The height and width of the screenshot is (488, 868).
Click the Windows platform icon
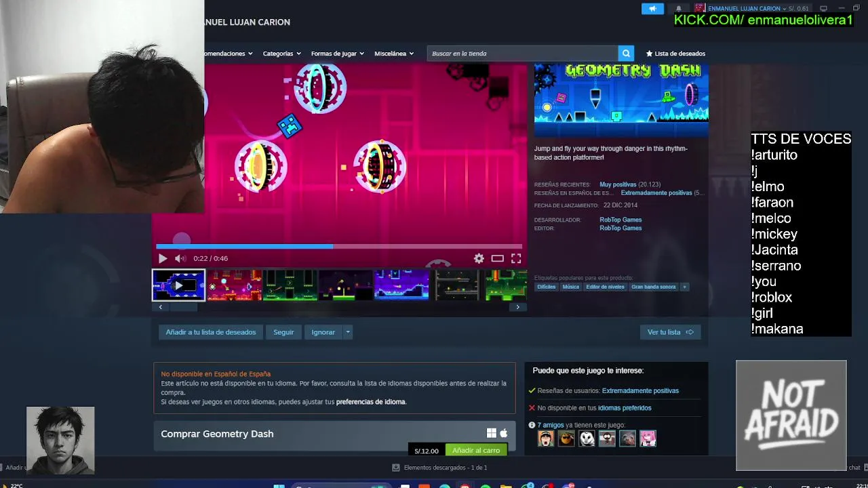[492, 433]
